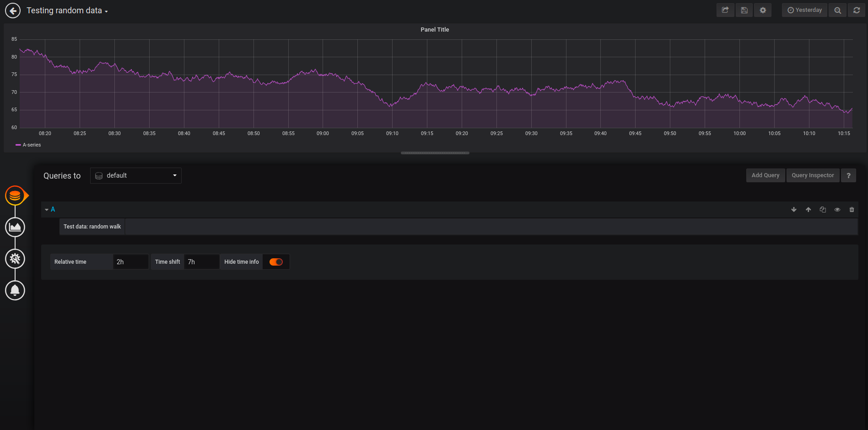This screenshot has width=868, height=430.
Task: Duplicate query A using the copy icon
Action: coord(823,209)
